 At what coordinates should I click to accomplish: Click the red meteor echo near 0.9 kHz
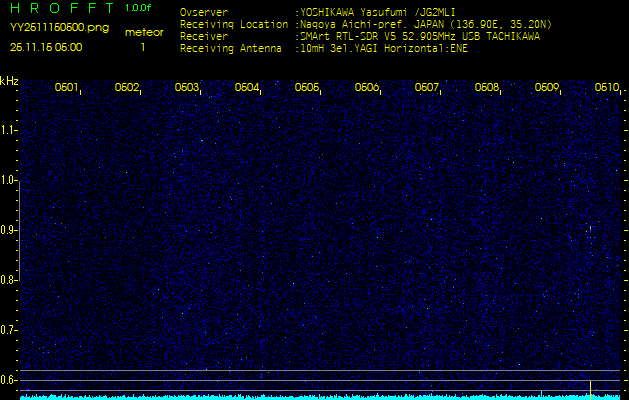tap(590, 229)
